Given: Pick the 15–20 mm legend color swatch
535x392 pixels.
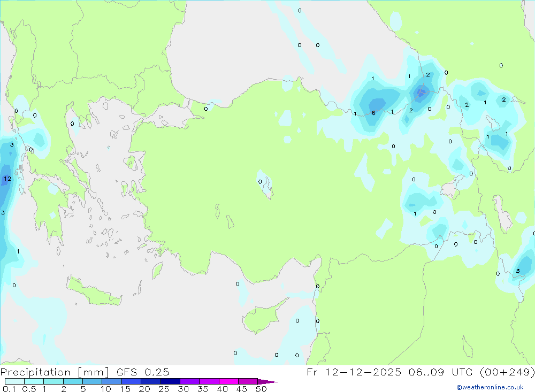Looking at the screenshot, I should pyautogui.click(x=131, y=381).
